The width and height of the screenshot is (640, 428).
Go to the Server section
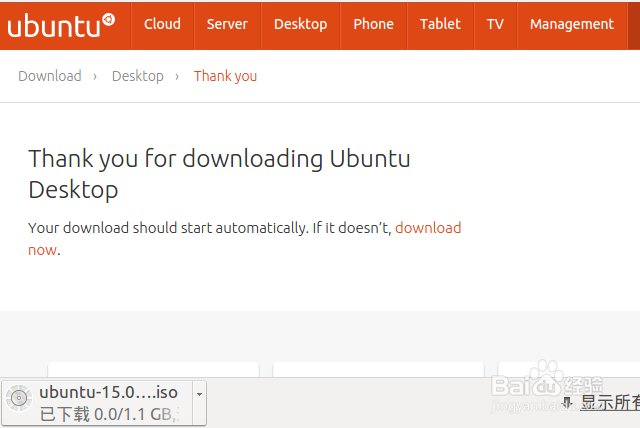click(227, 24)
